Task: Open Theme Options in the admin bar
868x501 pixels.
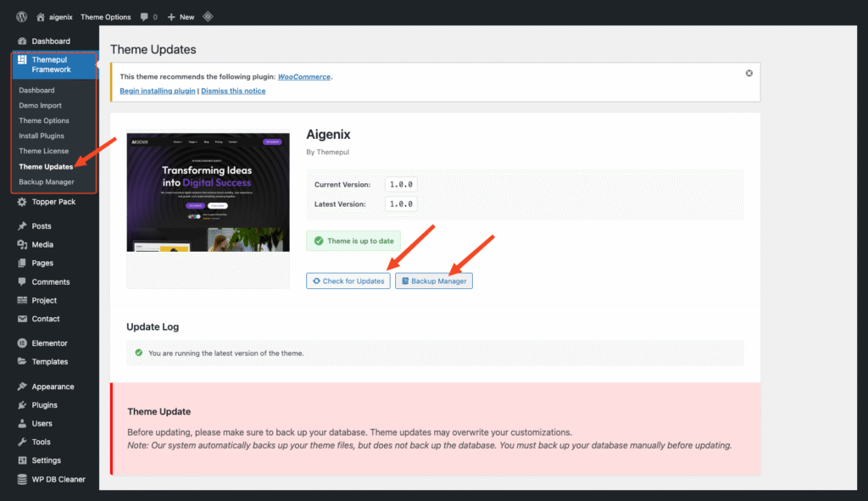Action: (x=104, y=17)
